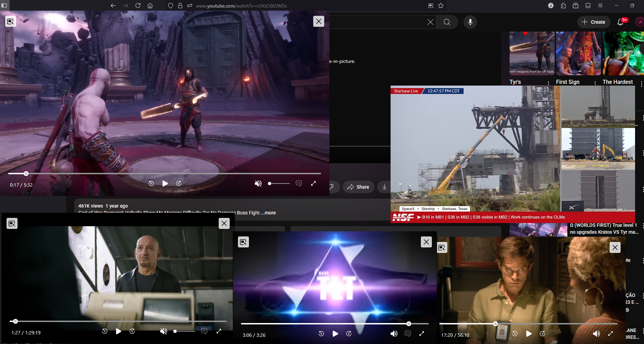
Task: Rewind 5 seconds in the 1:29:19 PiP video
Action: point(105,331)
